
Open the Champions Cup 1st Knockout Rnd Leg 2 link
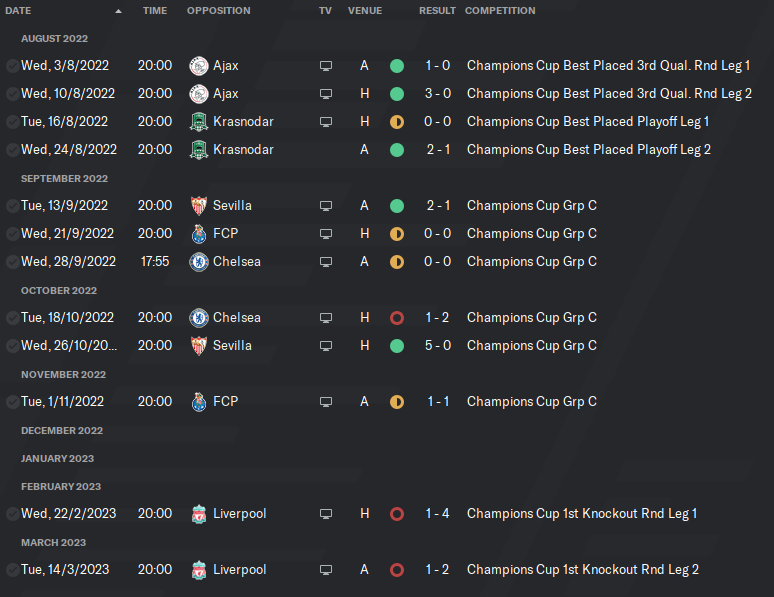582,570
